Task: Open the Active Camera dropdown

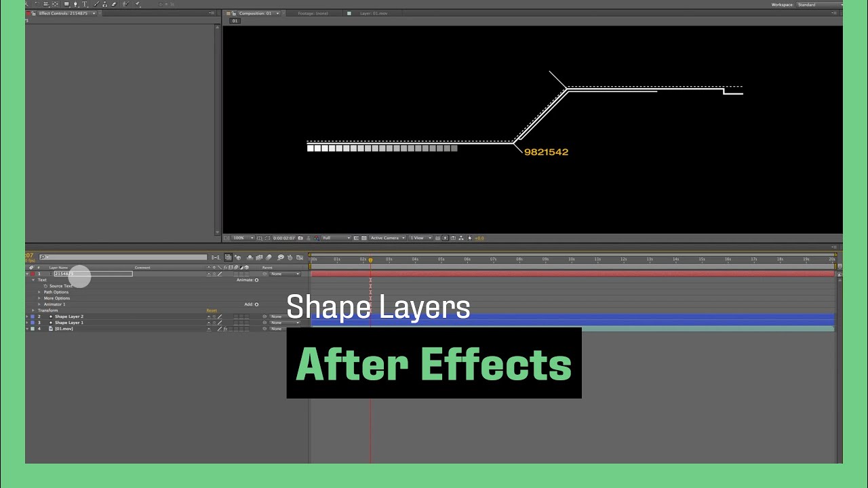Action: click(387, 238)
